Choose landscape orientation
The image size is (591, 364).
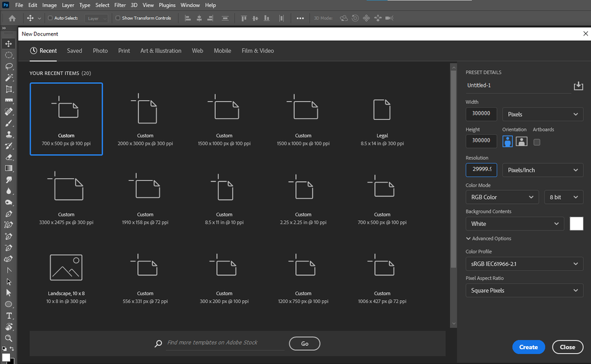tap(521, 141)
